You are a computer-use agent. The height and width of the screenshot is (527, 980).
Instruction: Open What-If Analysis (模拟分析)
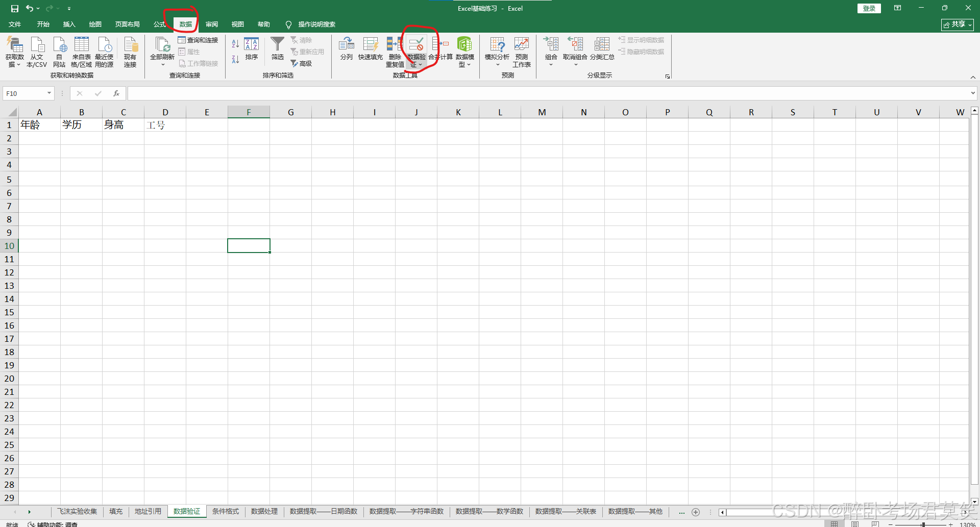click(497, 52)
